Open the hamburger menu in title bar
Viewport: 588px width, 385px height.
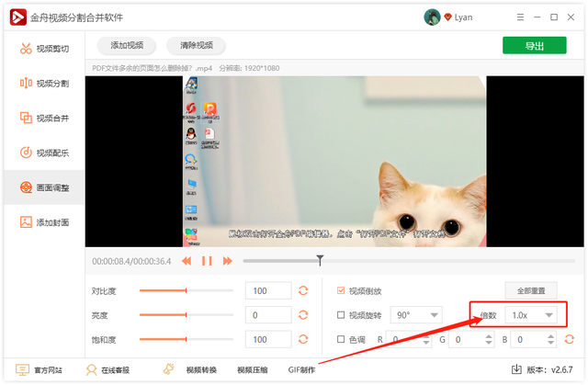point(520,17)
